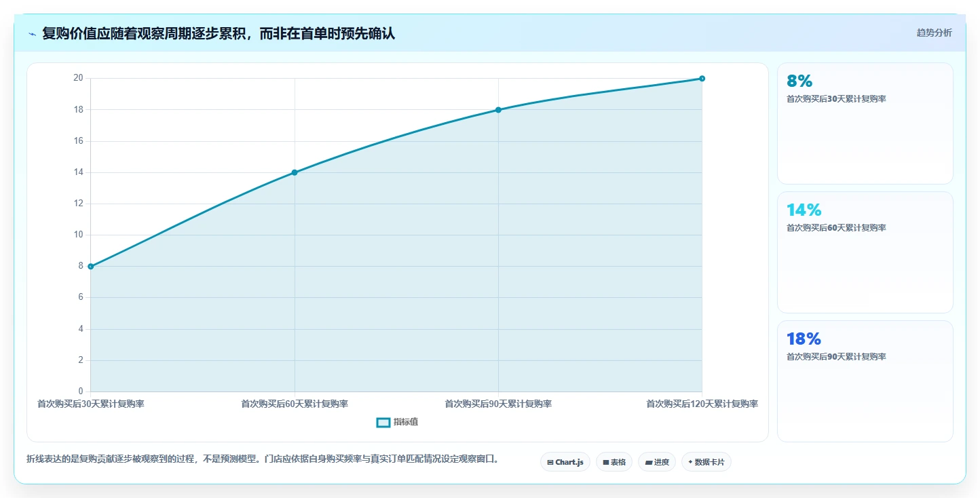Open the 8% stat card
The image size is (980, 498).
click(x=865, y=123)
